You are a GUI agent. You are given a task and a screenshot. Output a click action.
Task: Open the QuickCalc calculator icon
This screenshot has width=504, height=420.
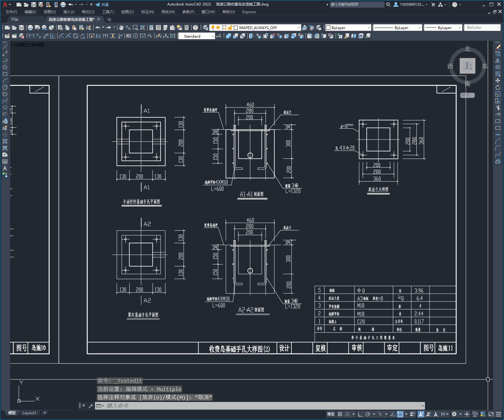click(187, 28)
